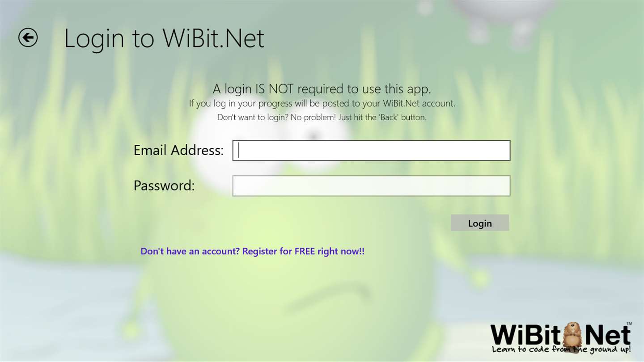
Task: Click the 'progress will be posted' sentence
Action: point(322,104)
